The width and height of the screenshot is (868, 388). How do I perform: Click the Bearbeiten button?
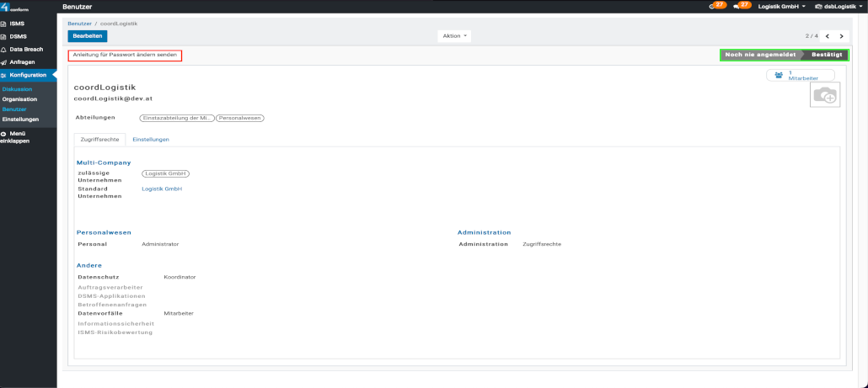pyautogui.click(x=88, y=36)
